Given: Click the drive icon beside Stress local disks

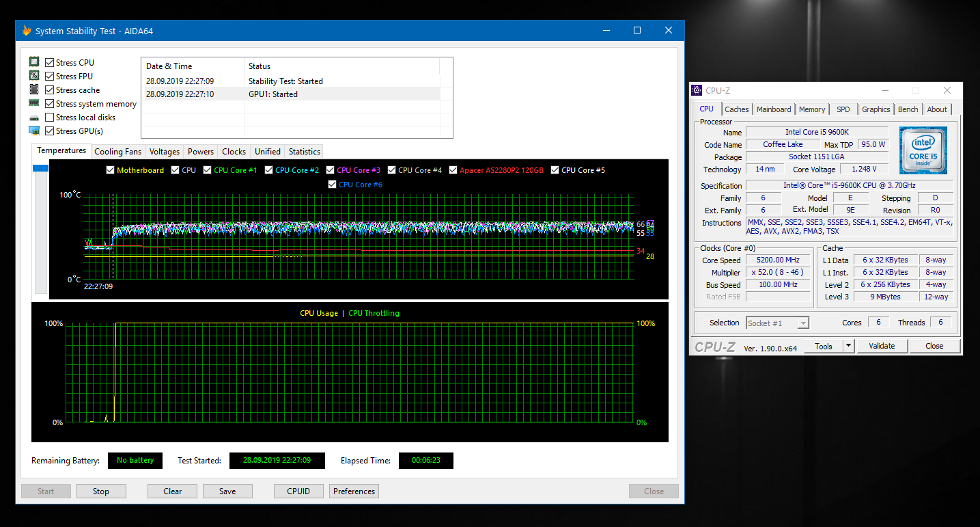Looking at the screenshot, I should coord(34,118).
